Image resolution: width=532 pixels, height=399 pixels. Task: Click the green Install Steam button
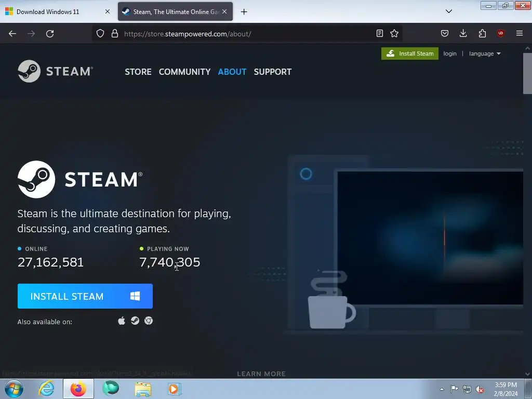pos(409,54)
